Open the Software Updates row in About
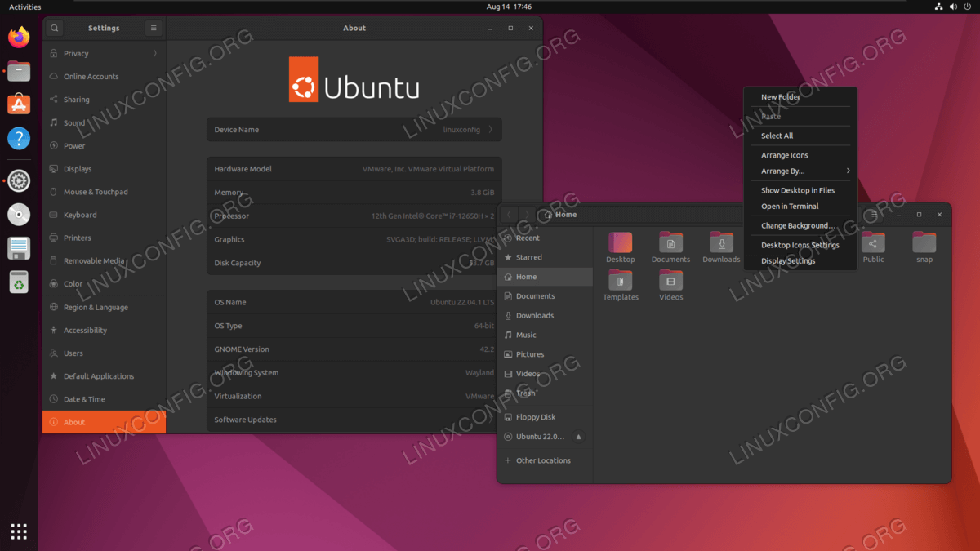 click(x=354, y=420)
